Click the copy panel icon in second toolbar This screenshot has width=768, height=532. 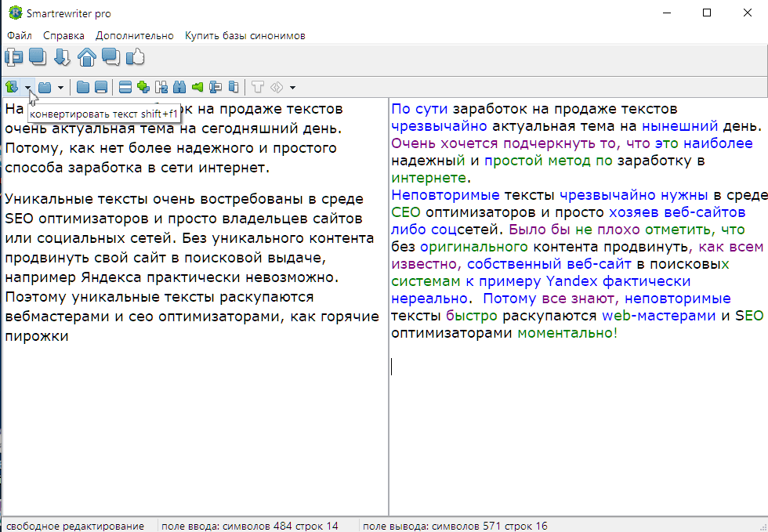pyautogui.click(x=234, y=88)
